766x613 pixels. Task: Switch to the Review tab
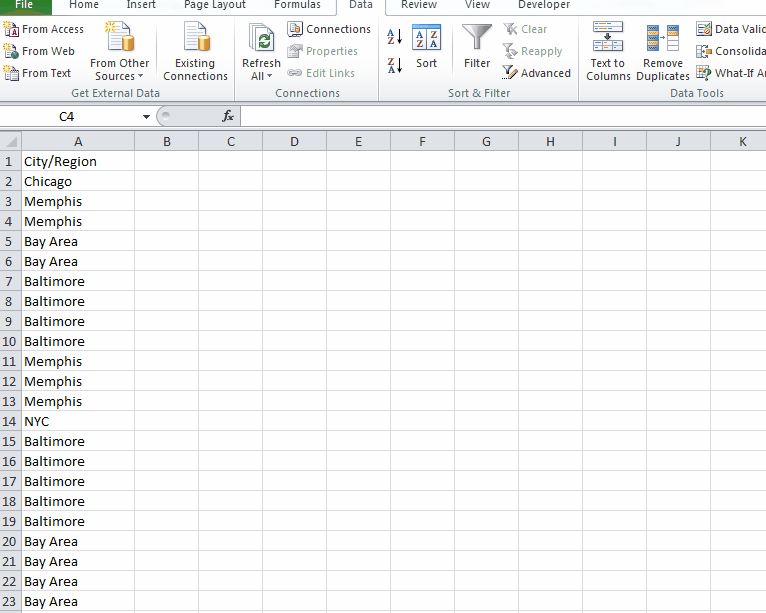coord(419,5)
